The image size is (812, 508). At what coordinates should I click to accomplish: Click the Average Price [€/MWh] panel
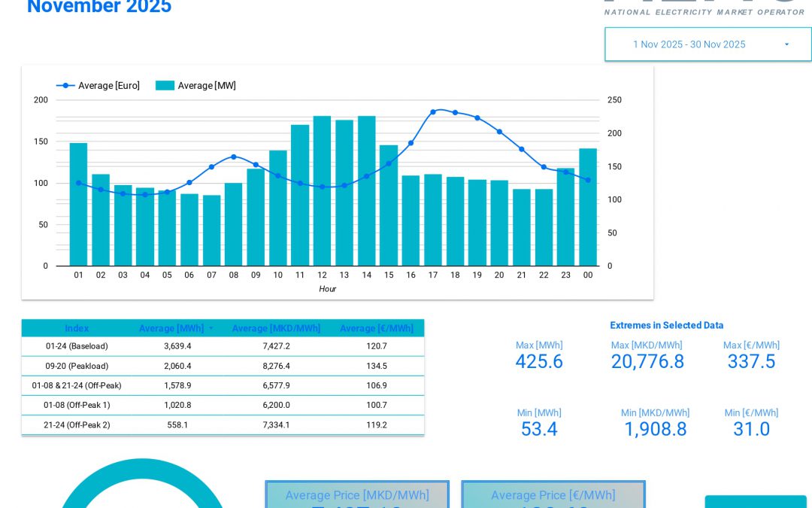click(553, 495)
